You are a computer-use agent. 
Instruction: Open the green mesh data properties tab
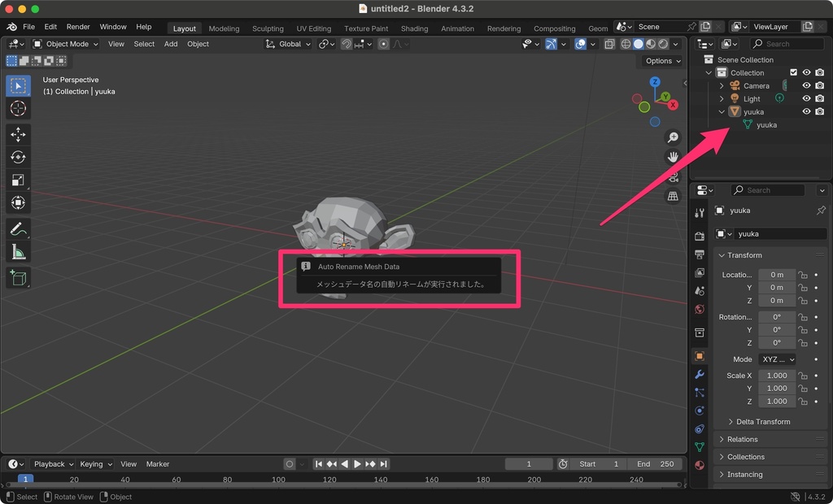point(698,447)
